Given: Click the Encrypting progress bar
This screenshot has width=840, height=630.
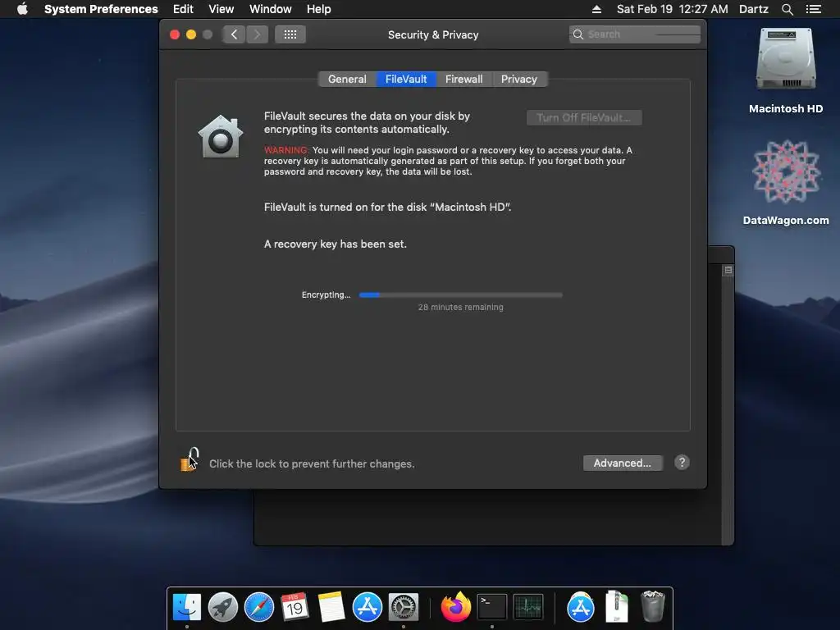Looking at the screenshot, I should [461, 294].
